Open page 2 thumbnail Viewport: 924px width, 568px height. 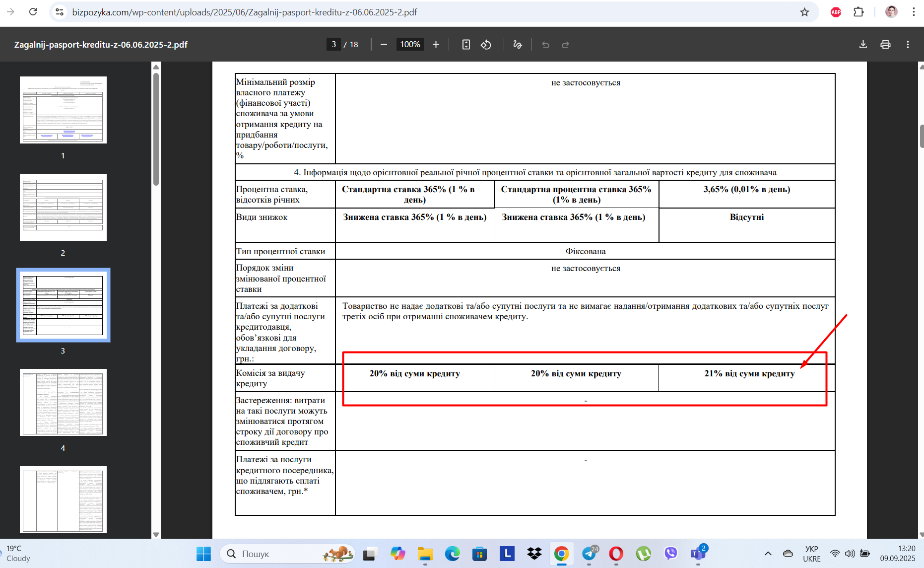63,207
